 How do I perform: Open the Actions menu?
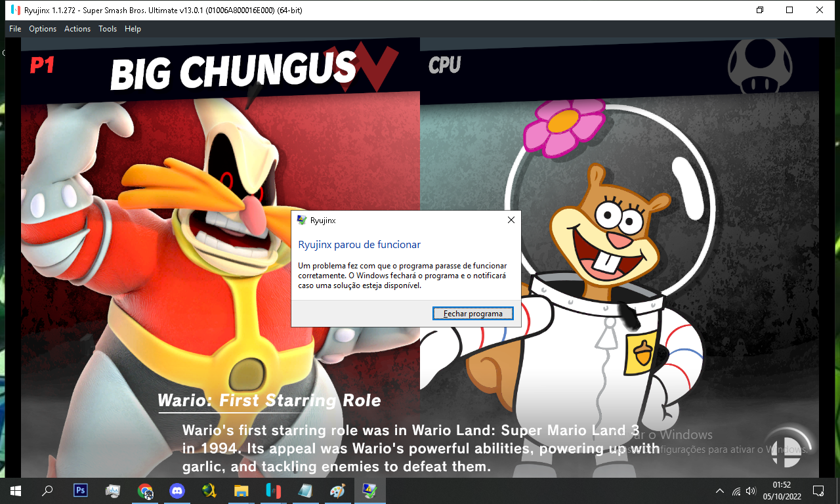[77, 29]
